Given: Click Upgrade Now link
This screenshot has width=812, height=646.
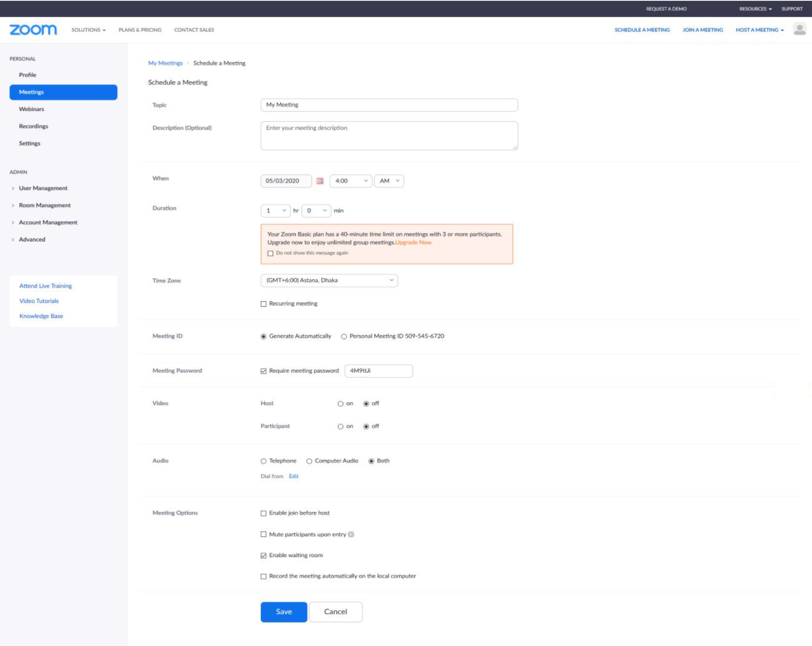Looking at the screenshot, I should 413,242.
